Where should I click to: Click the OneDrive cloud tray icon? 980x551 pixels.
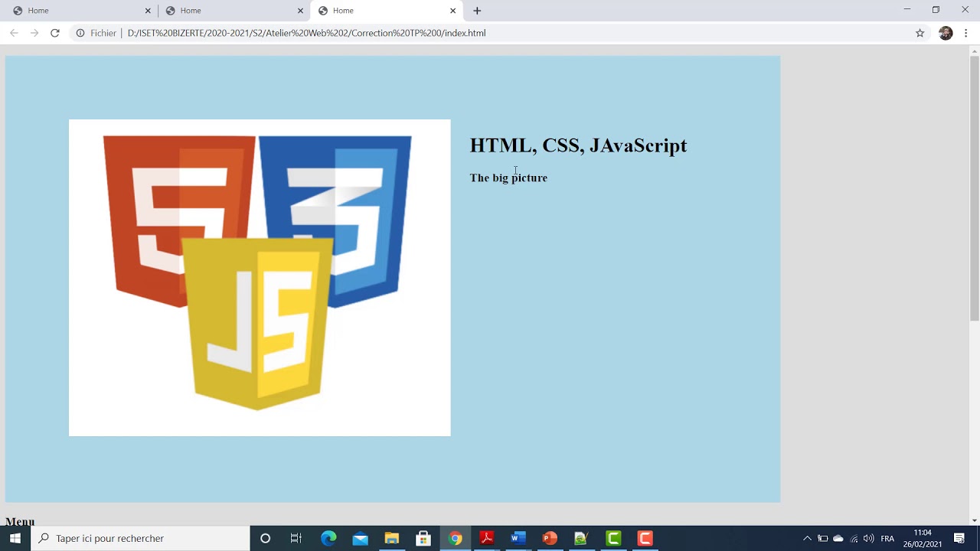(838, 538)
